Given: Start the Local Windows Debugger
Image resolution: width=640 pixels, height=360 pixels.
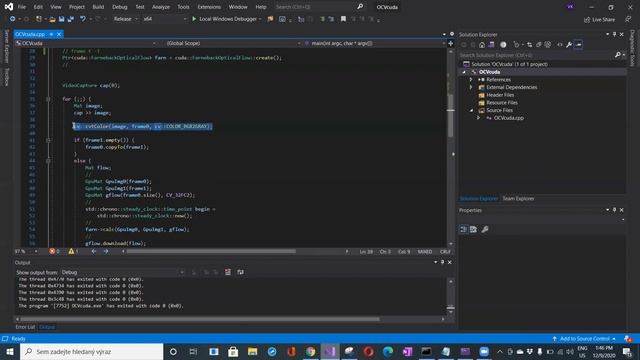Looking at the screenshot, I should pos(226,19).
